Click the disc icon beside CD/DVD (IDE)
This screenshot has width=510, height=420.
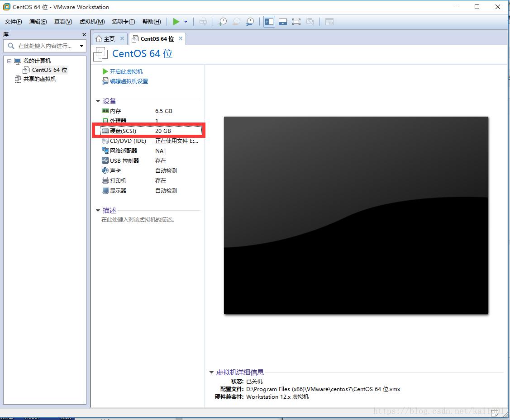point(105,141)
